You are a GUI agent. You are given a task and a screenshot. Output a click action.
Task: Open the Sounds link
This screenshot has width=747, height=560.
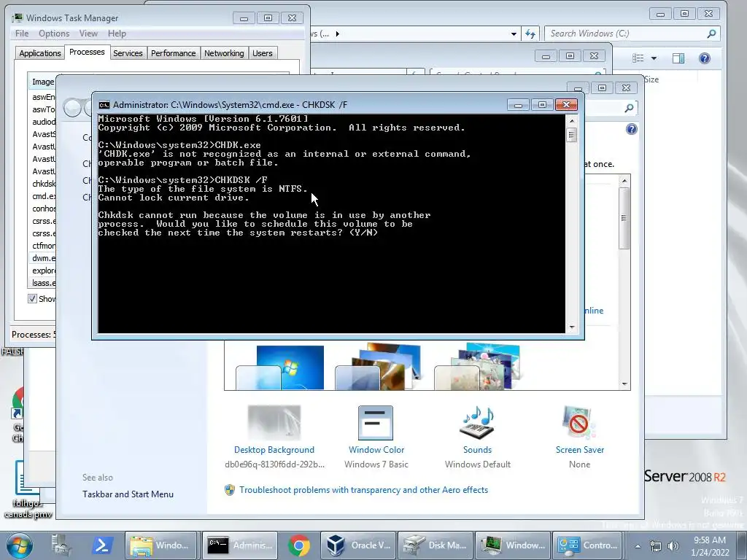point(477,449)
